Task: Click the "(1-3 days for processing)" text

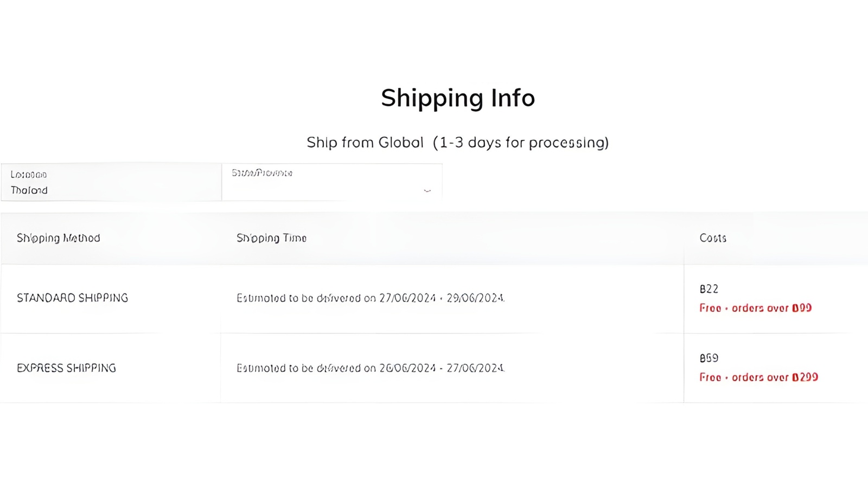Action: tap(520, 142)
